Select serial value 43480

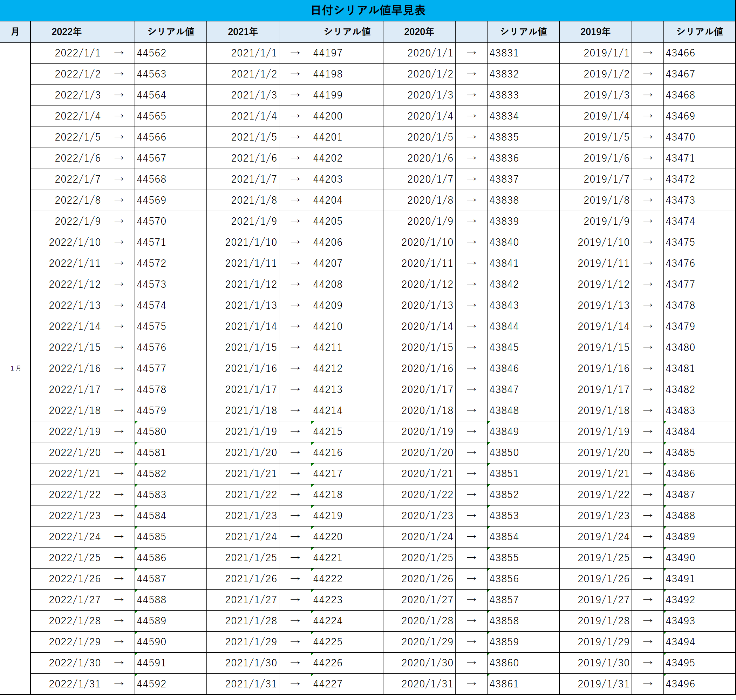click(x=700, y=347)
